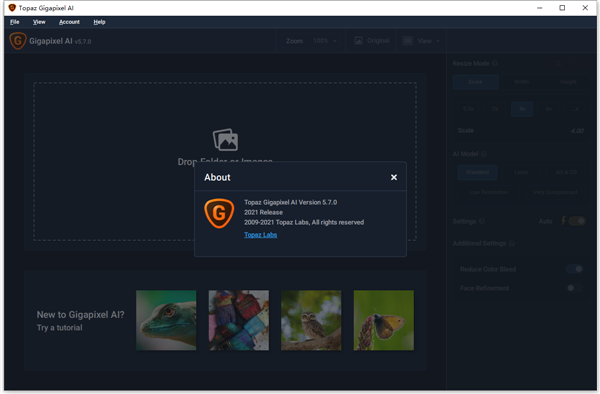Click the Gigapixel G logo in About dialog
600x394 pixels.
pos(219,213)
